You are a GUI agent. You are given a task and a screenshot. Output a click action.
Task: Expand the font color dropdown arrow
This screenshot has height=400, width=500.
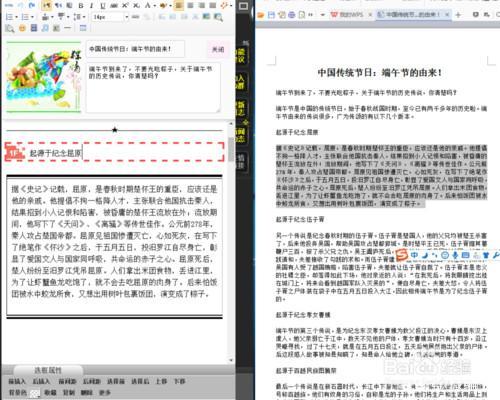(154, 6)
